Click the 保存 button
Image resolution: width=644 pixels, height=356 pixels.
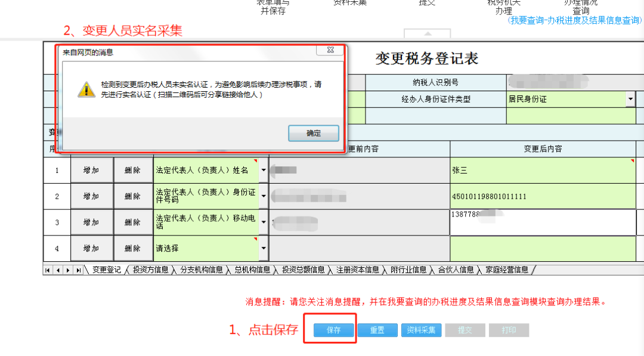[333, 330]
